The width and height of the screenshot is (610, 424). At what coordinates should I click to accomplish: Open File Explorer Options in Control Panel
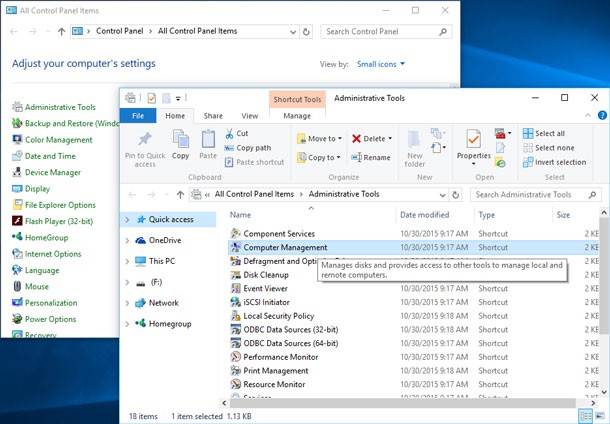[x=60, y=205]
